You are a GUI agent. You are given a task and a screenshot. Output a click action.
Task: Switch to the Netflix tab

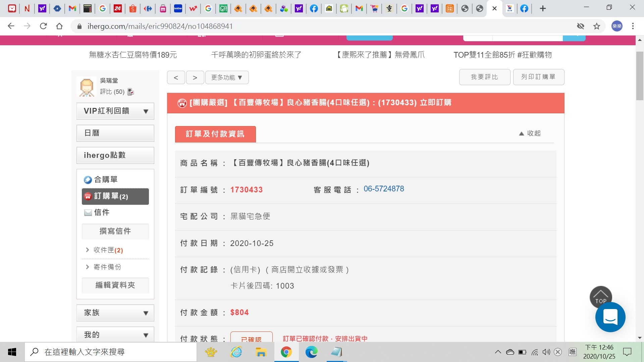tap(27, 8)
